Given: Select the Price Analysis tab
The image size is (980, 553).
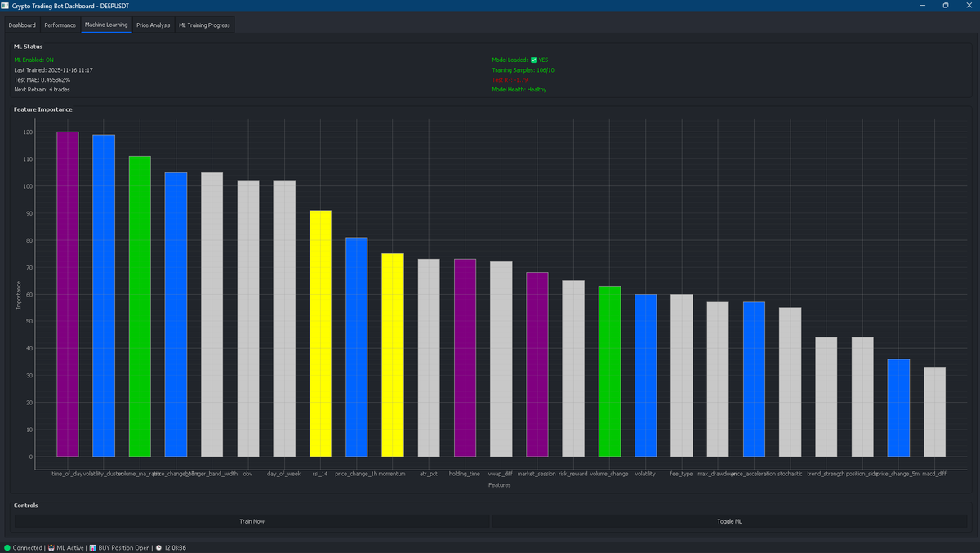Looking at the screenshot, I should tap(153, 25).
